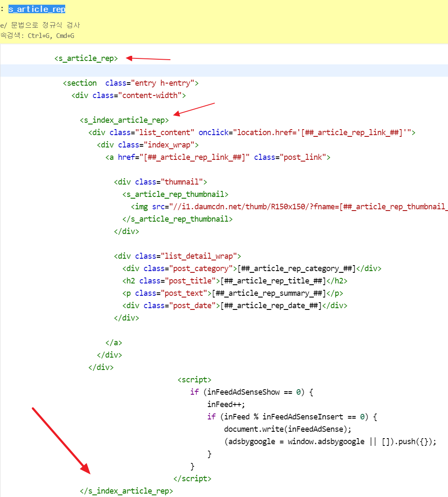The width and height of the screenshot is (448, 497).
Task: Click the post_category div line
Action: pyautogui.click(x=252, y=269)
